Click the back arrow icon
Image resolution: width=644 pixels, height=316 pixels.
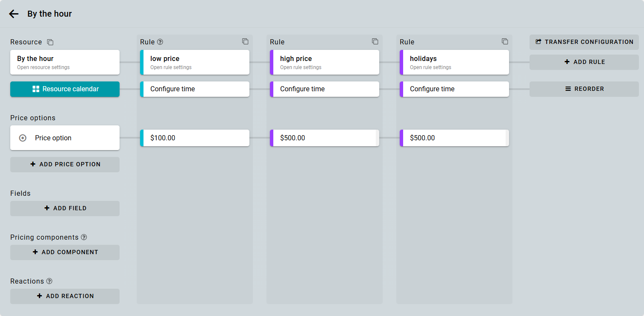coord(14,14)
